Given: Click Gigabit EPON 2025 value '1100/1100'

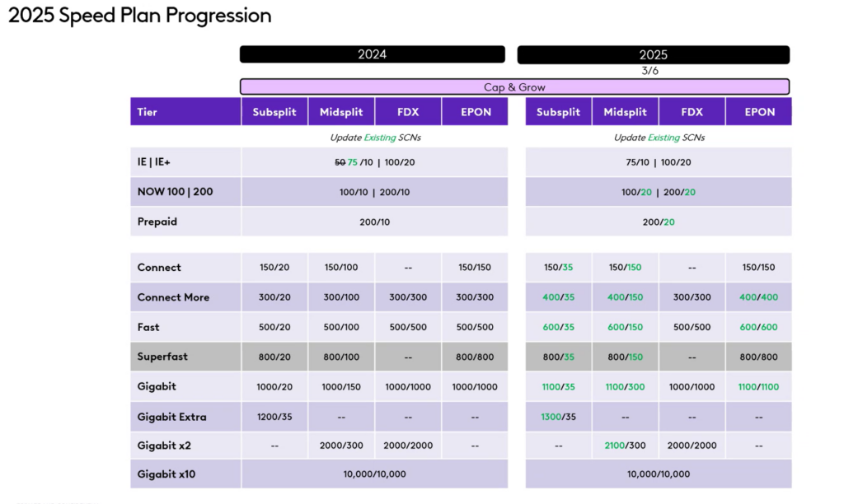Looking at the screenshot, I should click(758, 387).
